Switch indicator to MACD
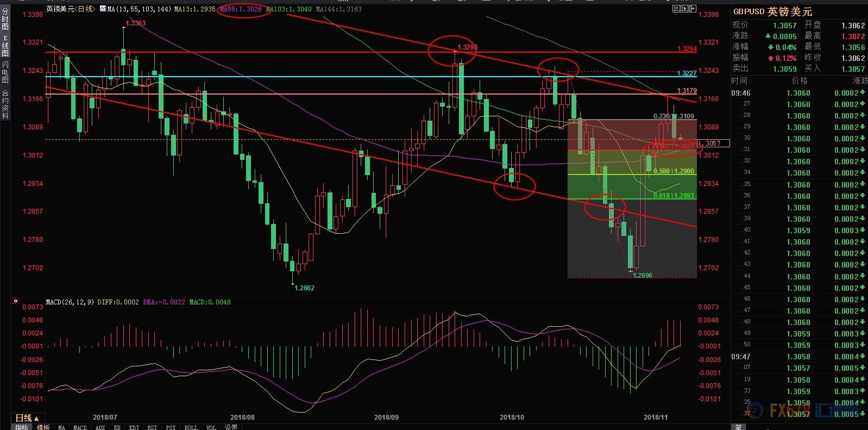 (80, 427)
